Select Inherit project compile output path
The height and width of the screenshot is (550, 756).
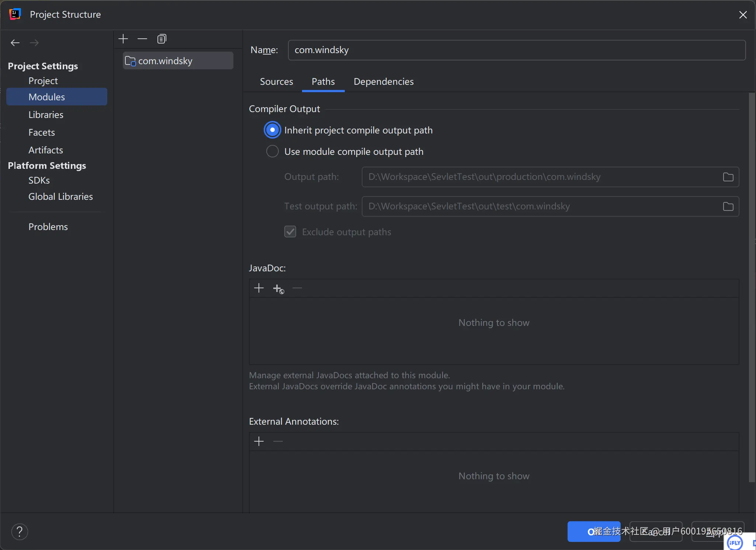point(273,130)
